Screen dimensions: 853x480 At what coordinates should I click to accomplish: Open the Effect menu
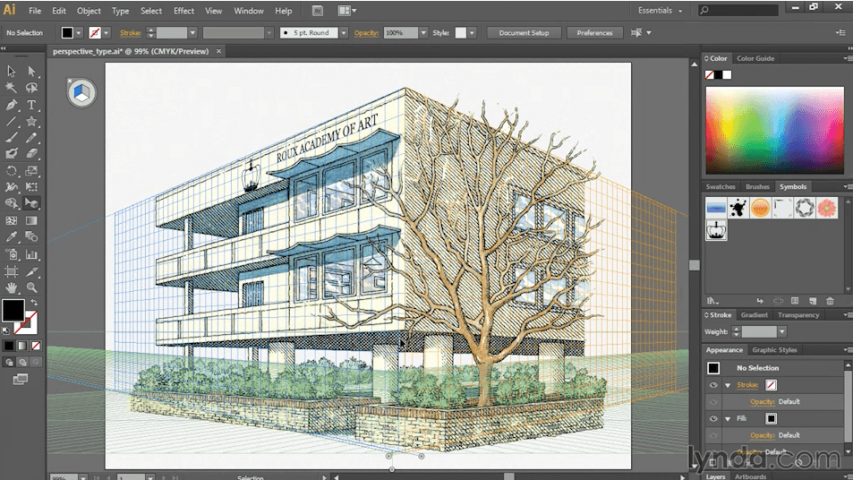click(184, 10)
